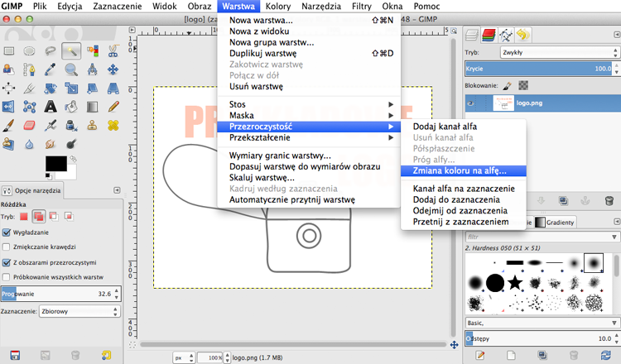The height and width of the screenshot is (364, 621).
Task: Toggle the Wygładzanie checkbox
Action: pyautogui.click(x=7, y=232)
